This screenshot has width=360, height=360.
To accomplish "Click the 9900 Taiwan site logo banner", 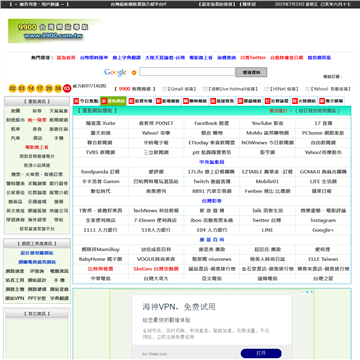I will click(55, 31).
